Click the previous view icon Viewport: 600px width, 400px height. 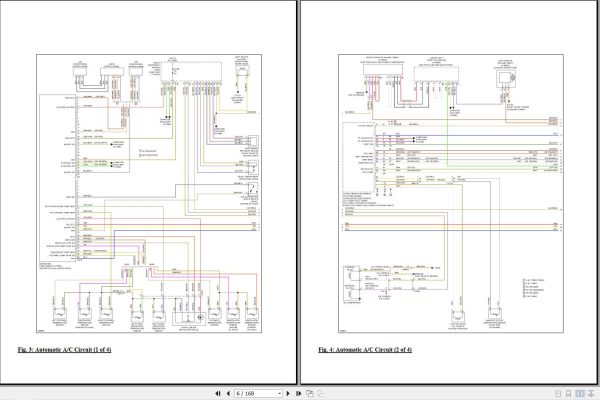310,393
